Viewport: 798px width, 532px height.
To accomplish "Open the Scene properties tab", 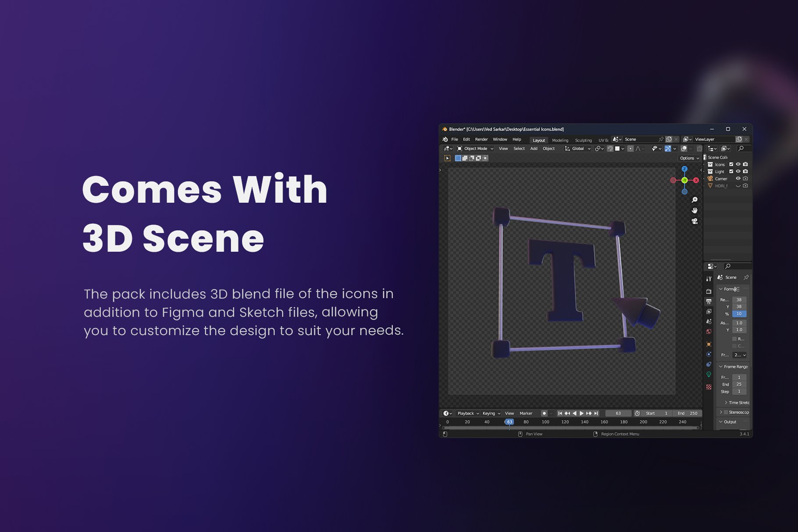I will 709,322.
